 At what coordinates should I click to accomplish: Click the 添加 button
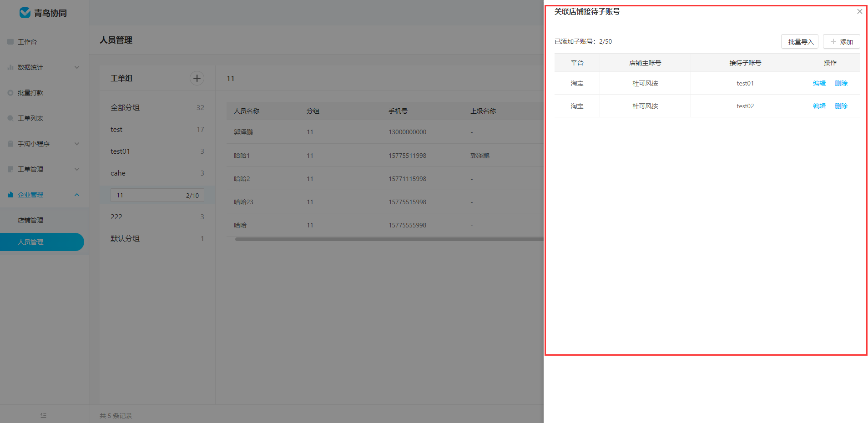[842, 41]
